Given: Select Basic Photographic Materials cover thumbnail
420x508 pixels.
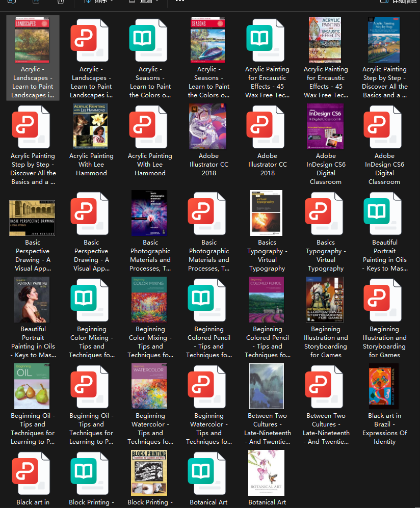Looking at the screenshot, I should click(x=149, y=213).
